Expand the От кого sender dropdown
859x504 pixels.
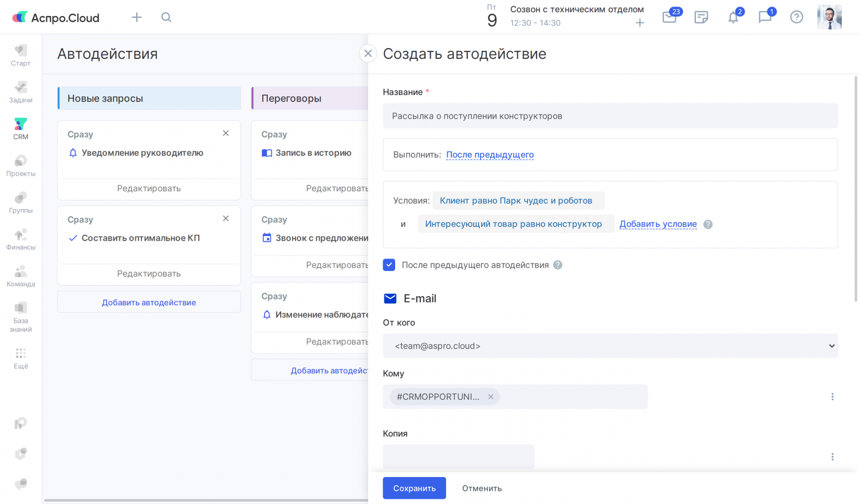click(610, 346)
